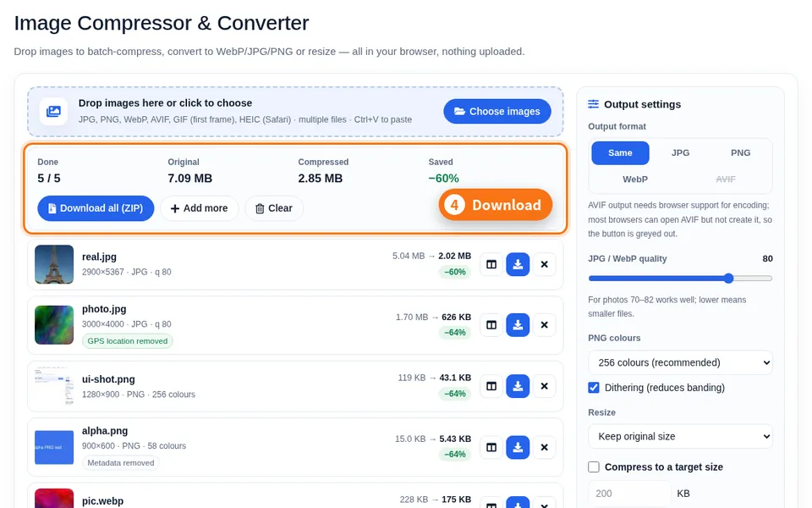
Task: Choose PNG as output format
Action: (x=741, y=153)
